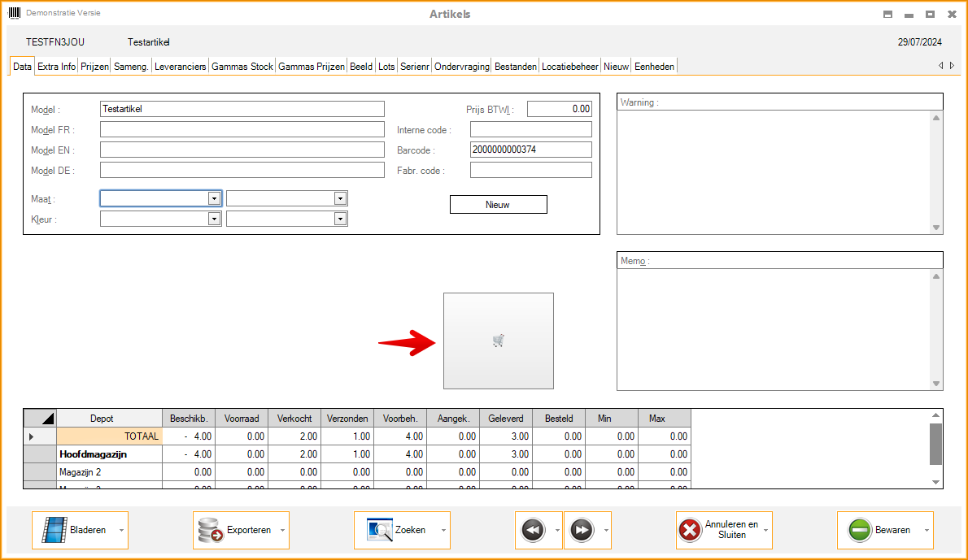Screen dimensions: 968x560
Task: Click the Exporteren database icon
Action: click(x=211, y=530)
